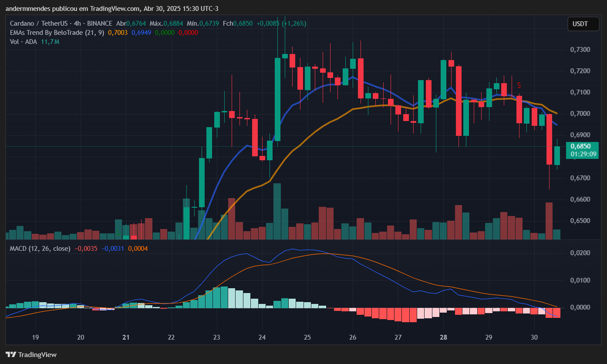Click the volume value 11,7 M
This screenshot has width=607, height=364.
tap(50, 42)
